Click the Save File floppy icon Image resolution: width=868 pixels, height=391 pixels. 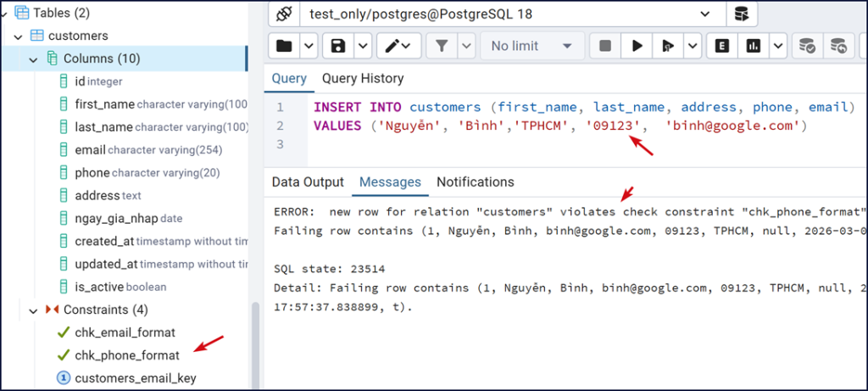[x=338, y=46]
